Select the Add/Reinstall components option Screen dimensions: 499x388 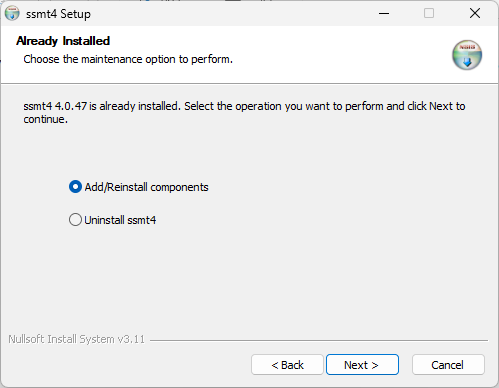coord(138,187)
